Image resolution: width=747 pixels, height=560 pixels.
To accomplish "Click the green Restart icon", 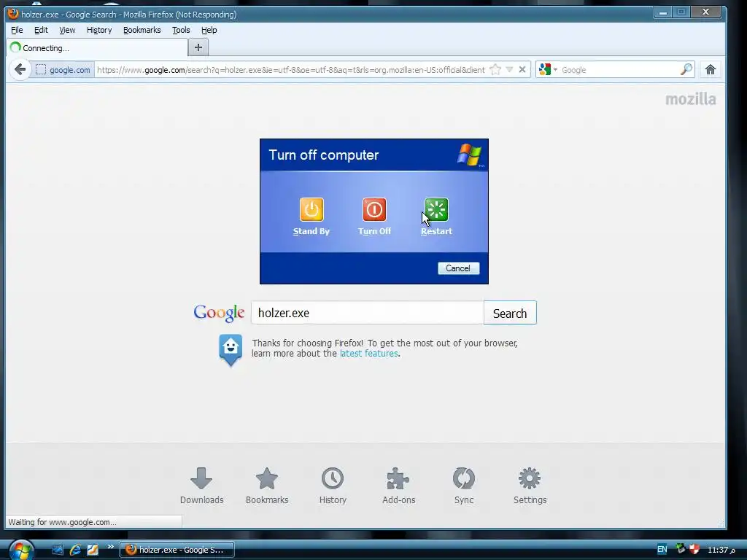I will tap(436, 209).
